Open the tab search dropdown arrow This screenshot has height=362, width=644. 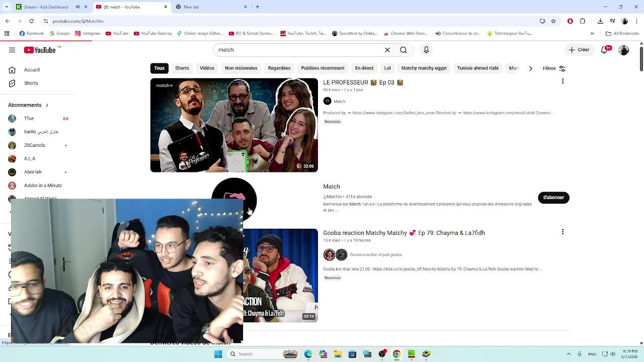(x=6, y=7)
